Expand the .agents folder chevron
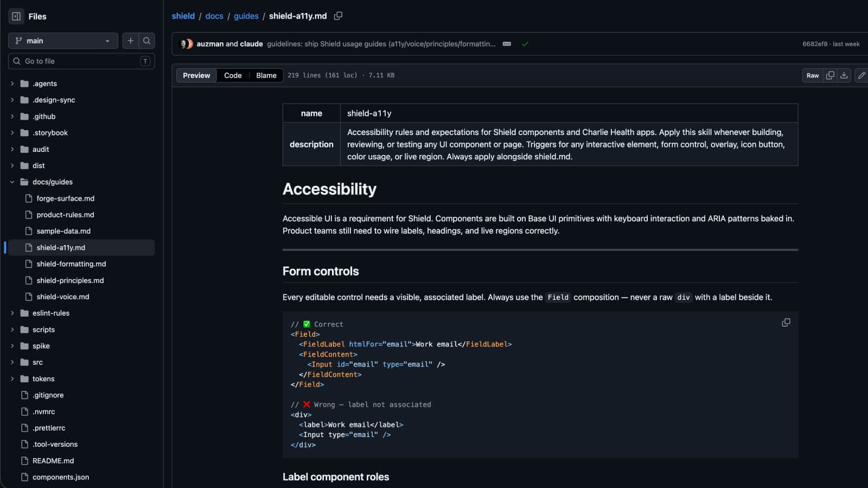This screenshot has width=868, height=488. point(12,84)
